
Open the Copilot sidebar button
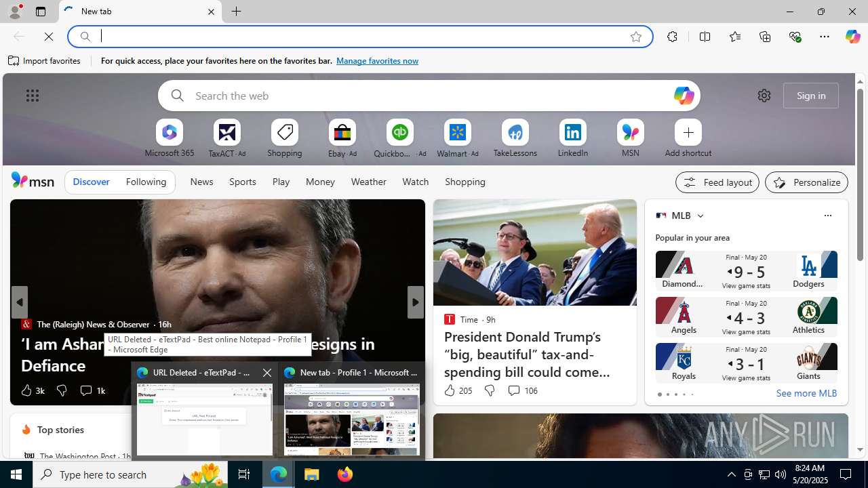[852, 37]
